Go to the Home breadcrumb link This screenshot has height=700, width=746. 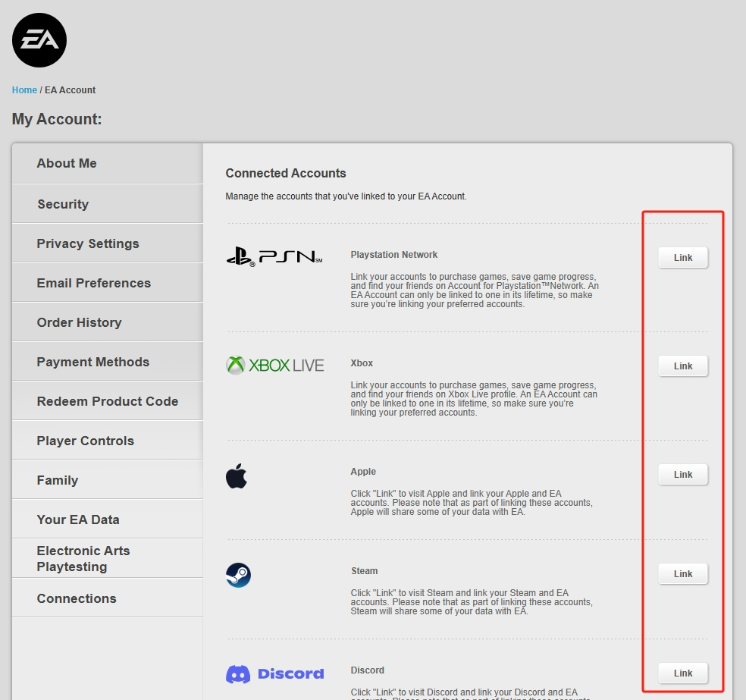click(24, 90)
